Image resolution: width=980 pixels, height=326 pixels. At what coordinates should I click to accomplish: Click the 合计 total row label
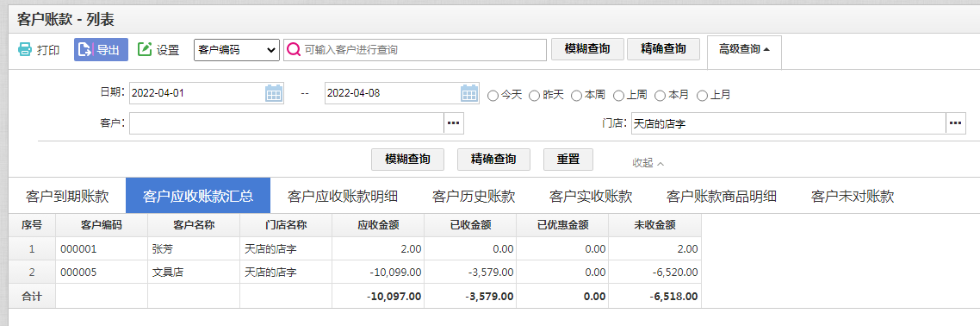coord(32,296)
